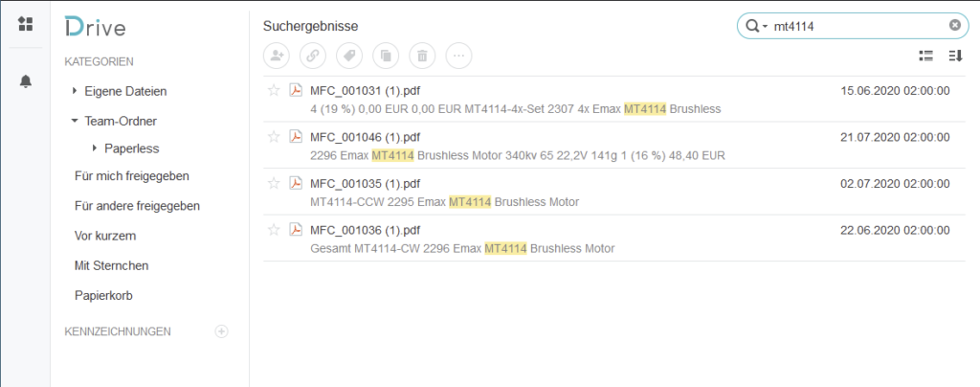Image resolution: width=980 pixels, height=387 pixels.
Task: Toggle star on MFC_001036 (1).pdf
Action: tap(274, 230)
